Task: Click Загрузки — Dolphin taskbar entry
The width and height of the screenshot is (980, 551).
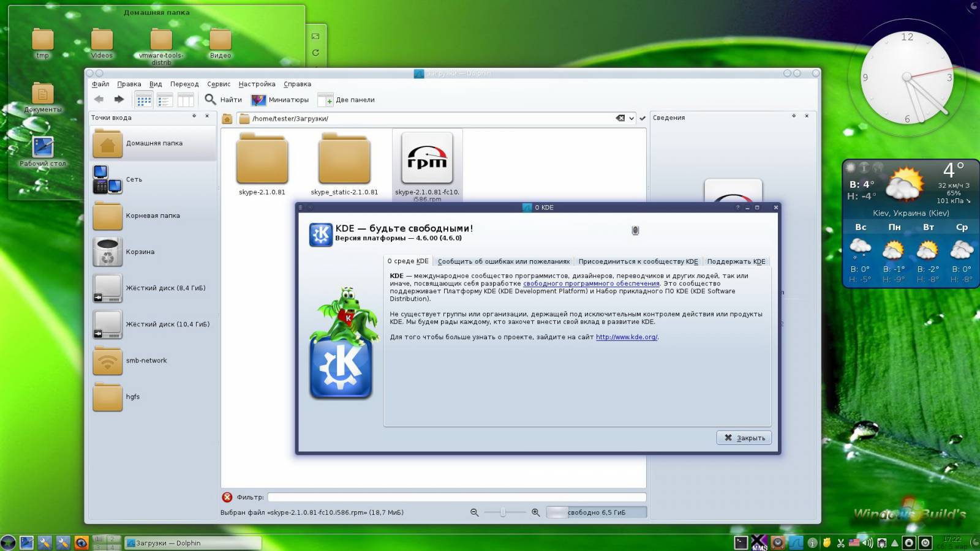Action: [x=193, y=542]
